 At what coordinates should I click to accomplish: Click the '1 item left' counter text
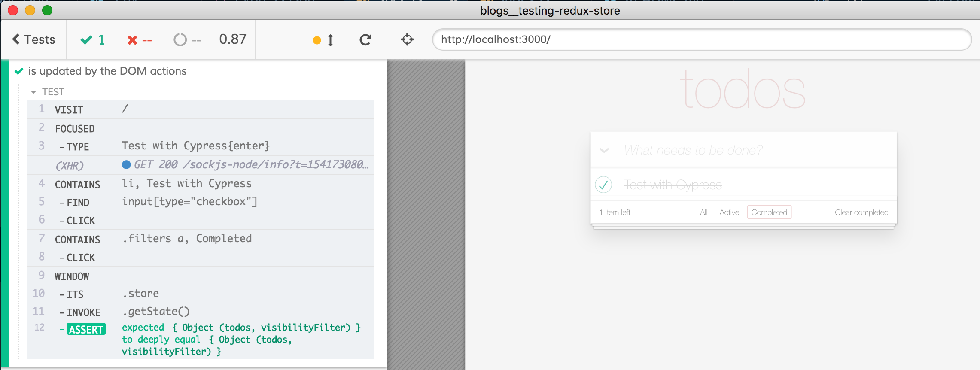click(x=615, y=212)
